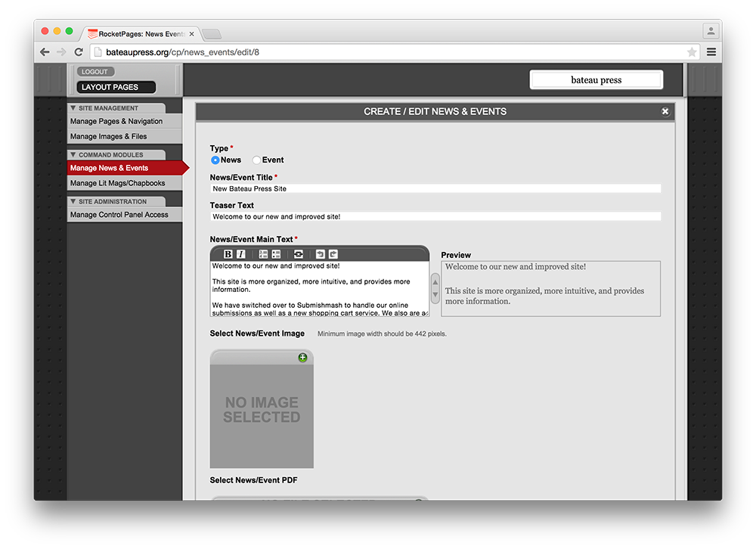Add an image with the green plus icon
The image size is (756, 549).
tap(302, 358)
